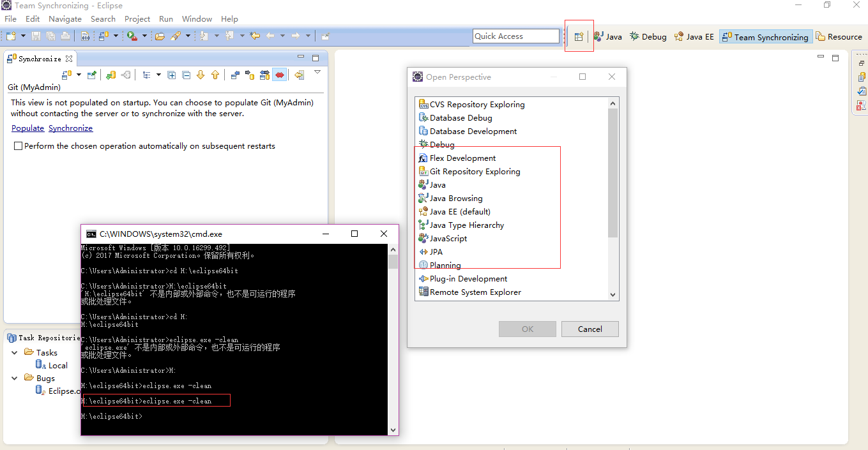Go to next difference with down arrow
This screenshot has height=450, width=868.
pyautogui.click(x=201, y=75)
